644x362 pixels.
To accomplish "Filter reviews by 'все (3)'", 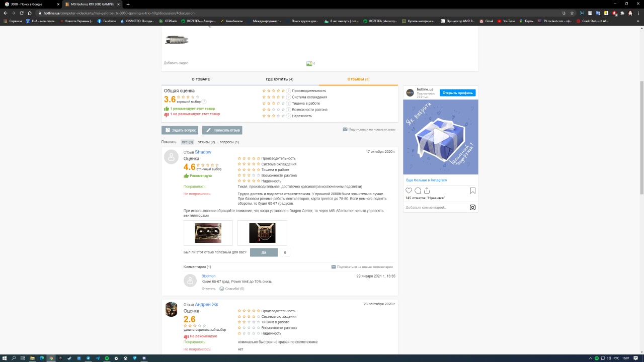I will point(188,142).
